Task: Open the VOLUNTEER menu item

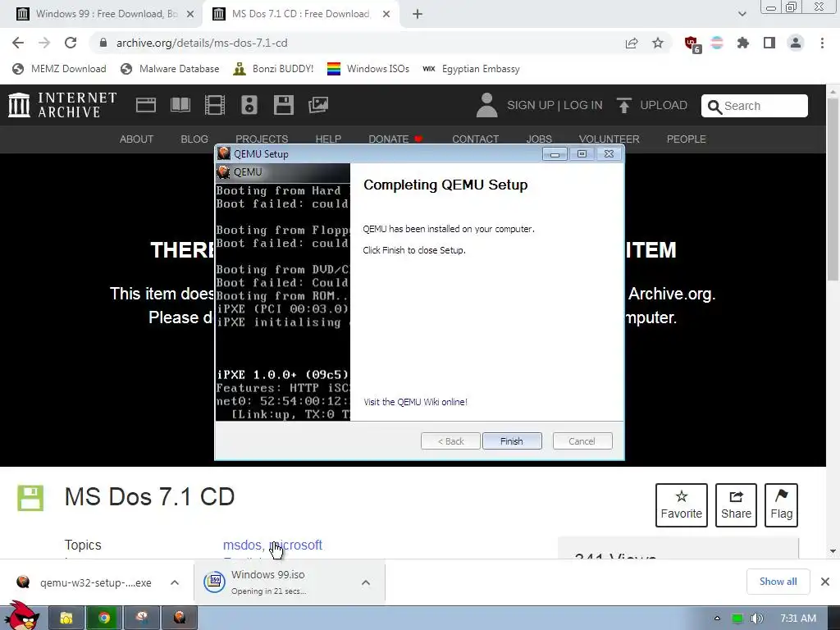Action: 609,139
